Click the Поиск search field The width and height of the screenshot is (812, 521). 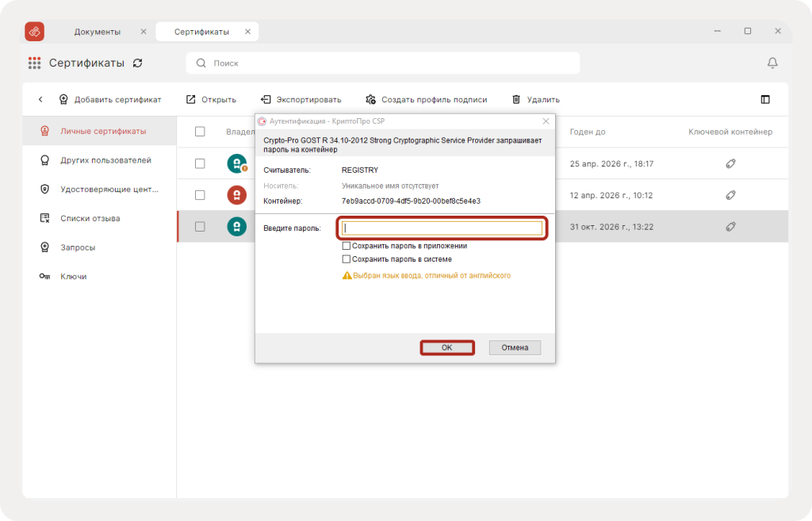(x=383, y=63)
